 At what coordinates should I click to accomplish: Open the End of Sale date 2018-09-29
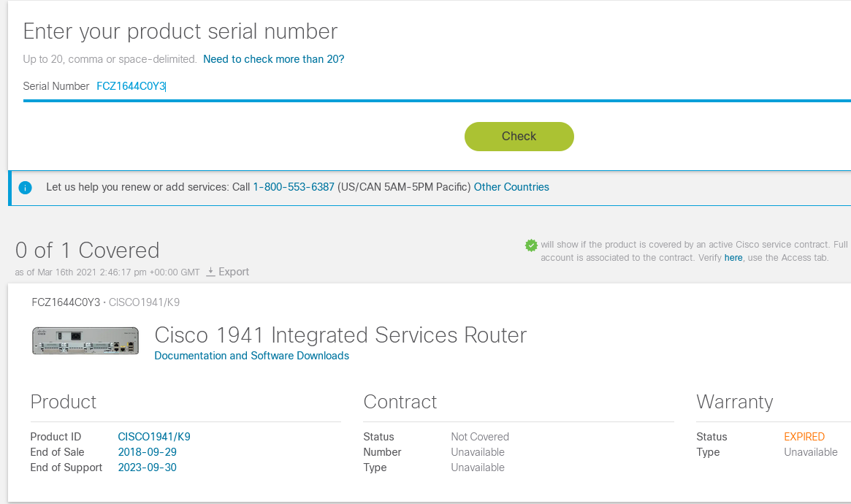147,451
